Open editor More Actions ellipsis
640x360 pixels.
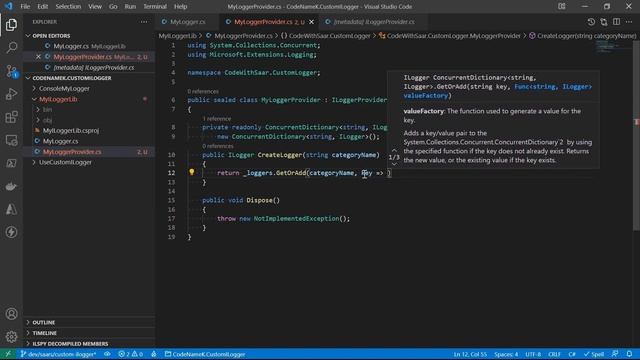coord(629,22)
